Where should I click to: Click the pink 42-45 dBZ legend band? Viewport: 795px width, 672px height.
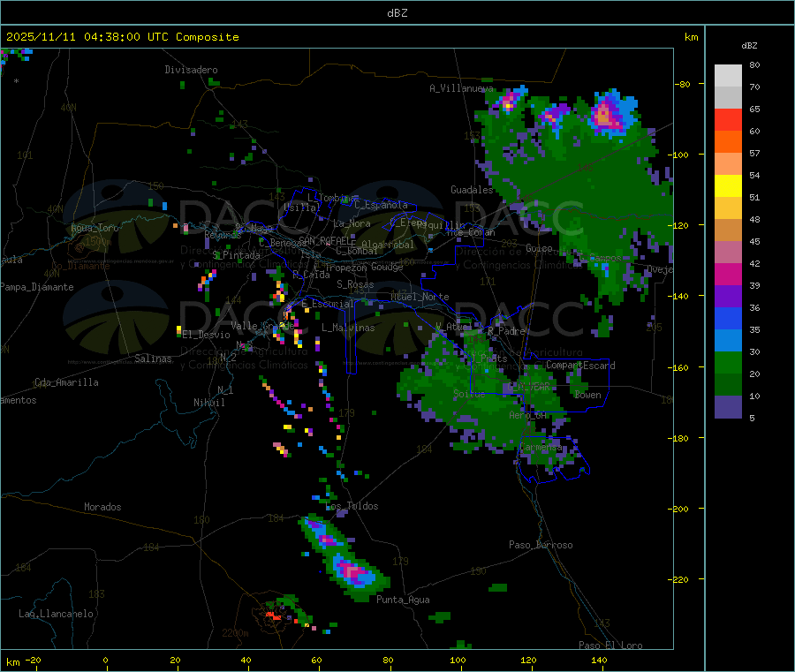(x=728, y=253)
